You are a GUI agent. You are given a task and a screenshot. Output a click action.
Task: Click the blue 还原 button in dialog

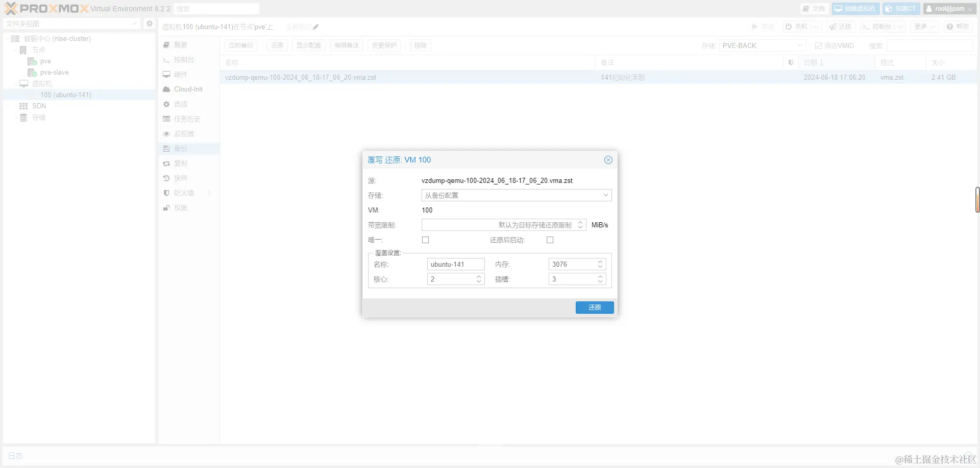595,307
